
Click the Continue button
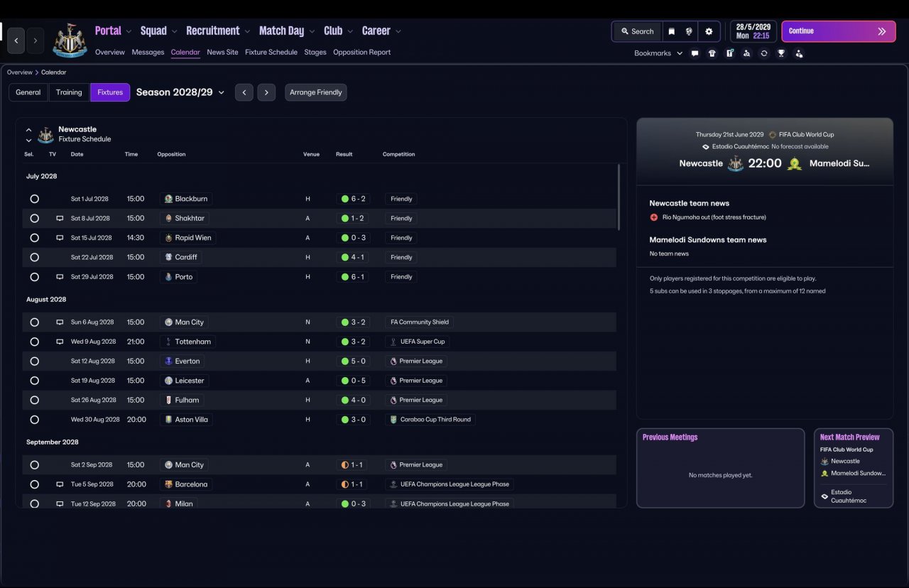tap(839, 31)
